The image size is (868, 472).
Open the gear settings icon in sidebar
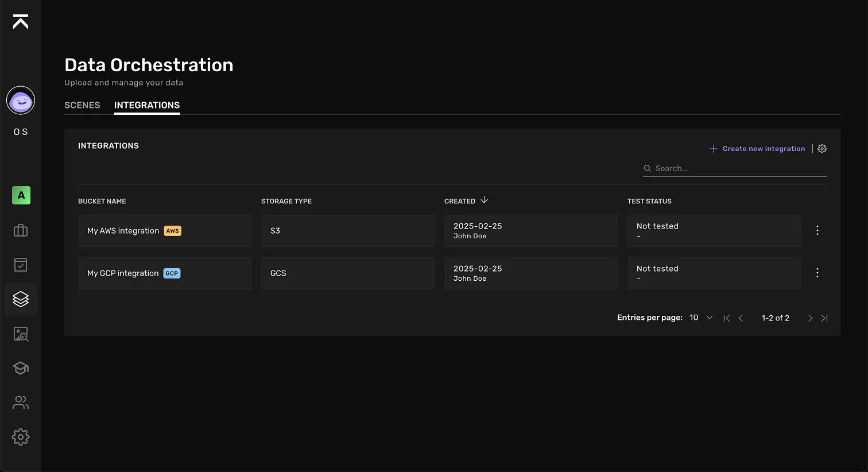pos(21,437)
